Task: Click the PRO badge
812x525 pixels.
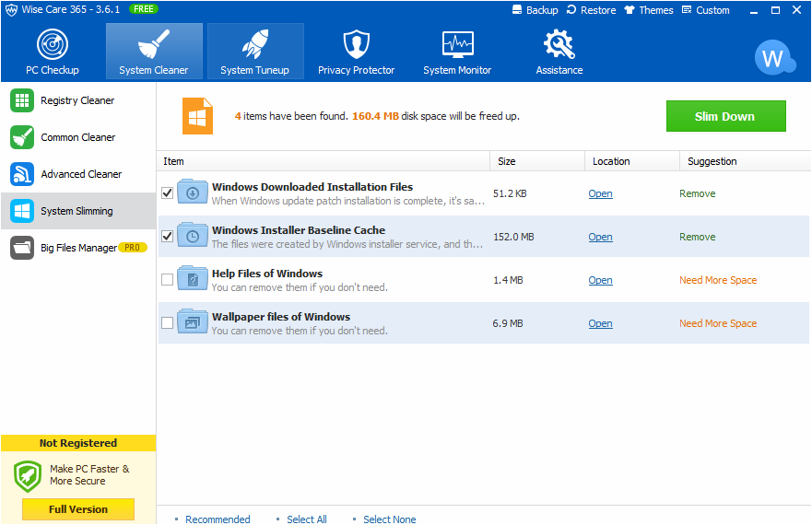Action: 133,248
